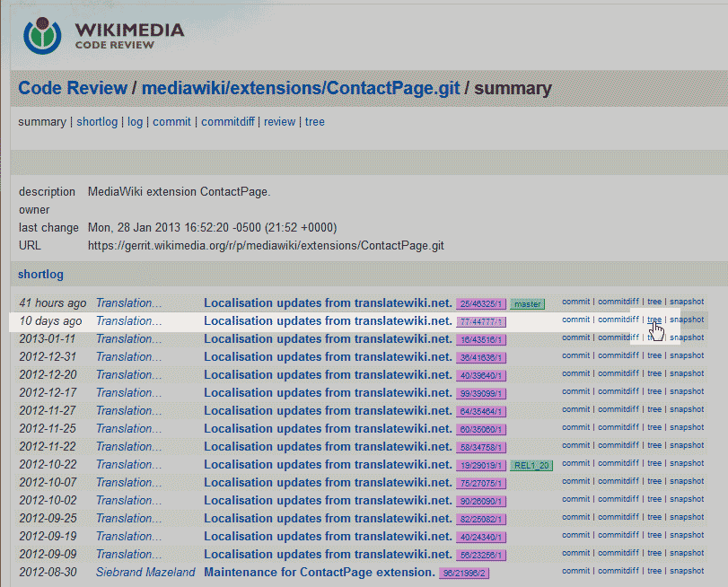728x587 pixels.
Task: Click the Wikimedia Code Review logo
Action: point(103,35)
